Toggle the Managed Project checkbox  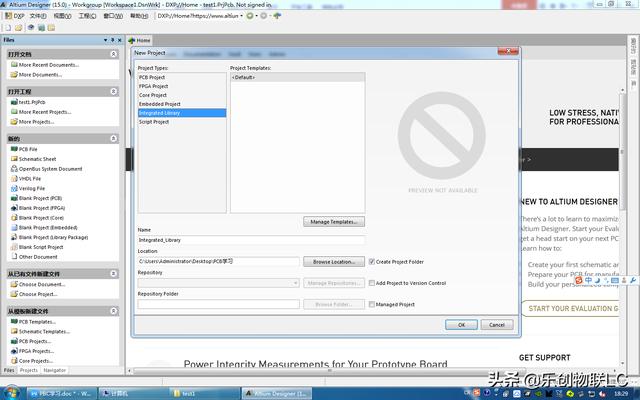click(x=372, y=304)
